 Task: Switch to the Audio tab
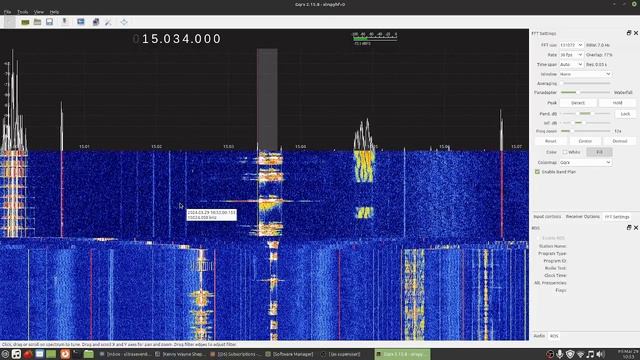(539, 336)
